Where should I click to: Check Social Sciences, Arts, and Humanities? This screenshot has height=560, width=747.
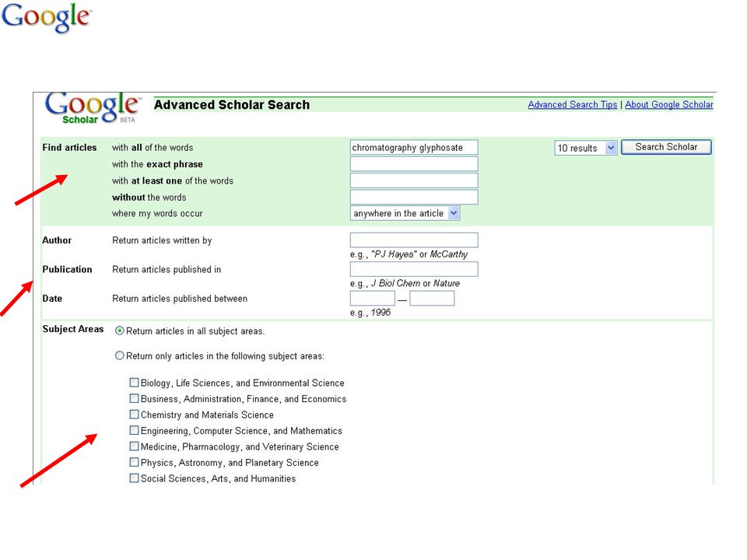(x=135, y=478)
